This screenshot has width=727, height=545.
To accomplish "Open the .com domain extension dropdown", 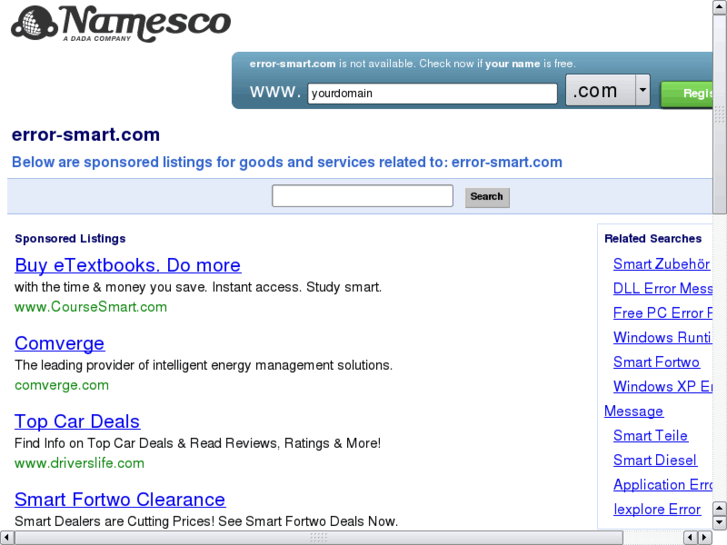I will 608,90.
